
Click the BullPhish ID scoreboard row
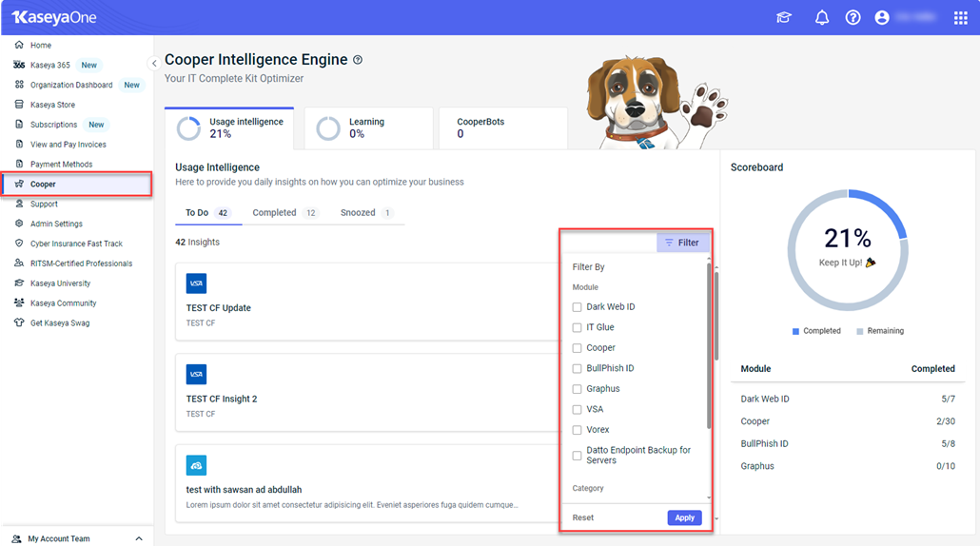[x=848, y=443]
